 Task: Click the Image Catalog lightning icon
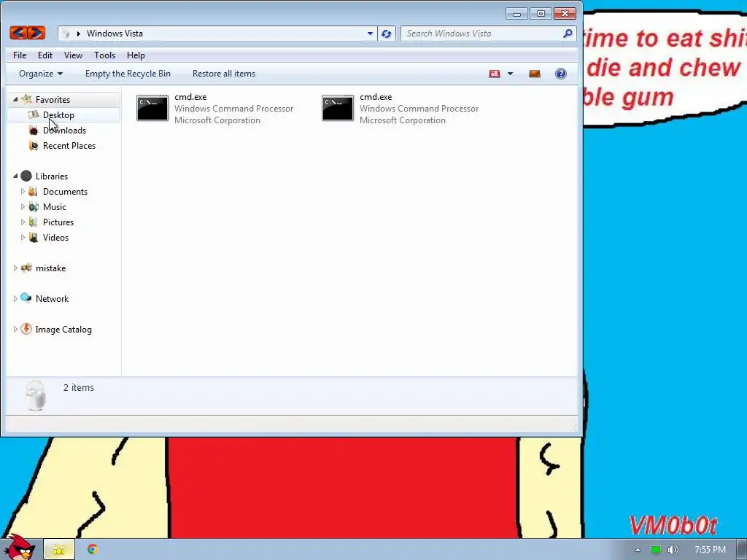coord(26,329)
